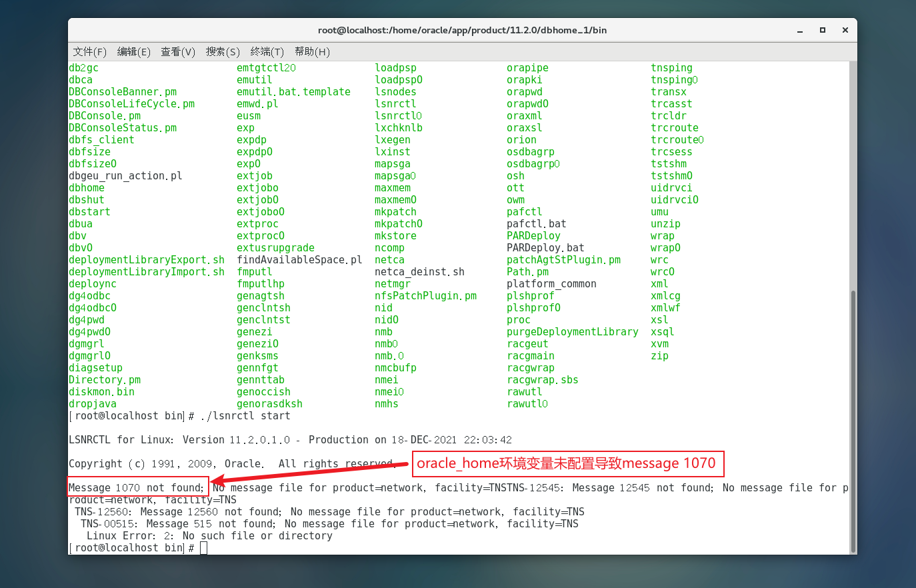Click the file name nmhs

tap(387, 404)
